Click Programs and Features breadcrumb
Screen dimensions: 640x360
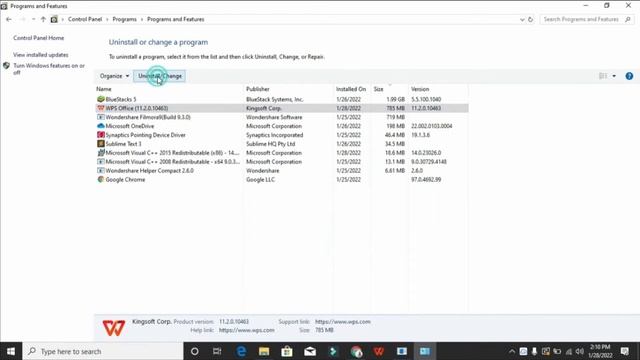click(176, 19)
